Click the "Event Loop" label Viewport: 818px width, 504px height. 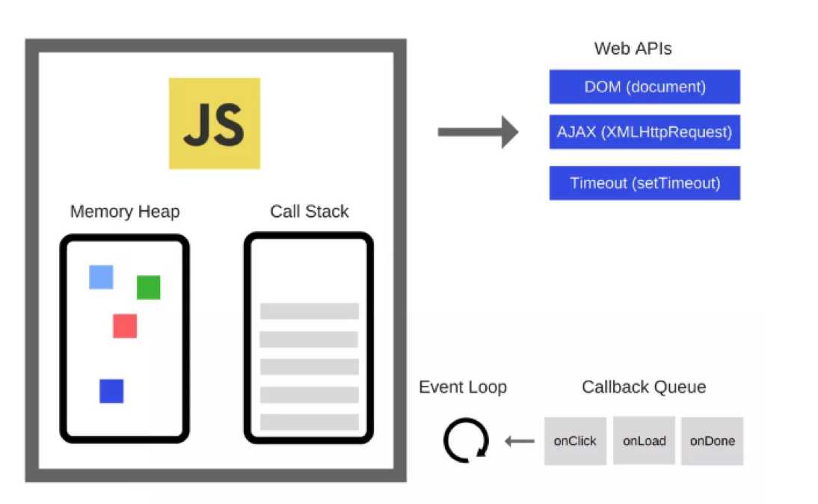(x=463, y=387)
